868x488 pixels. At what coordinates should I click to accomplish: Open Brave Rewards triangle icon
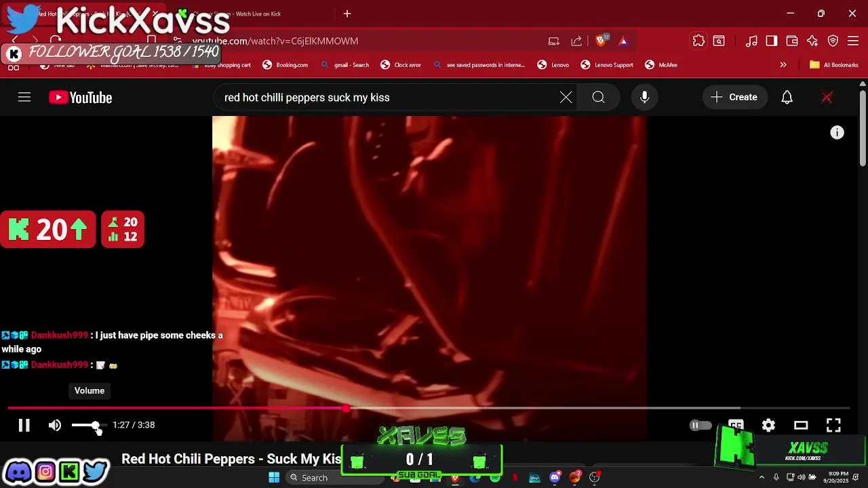(x=623, y=41)
